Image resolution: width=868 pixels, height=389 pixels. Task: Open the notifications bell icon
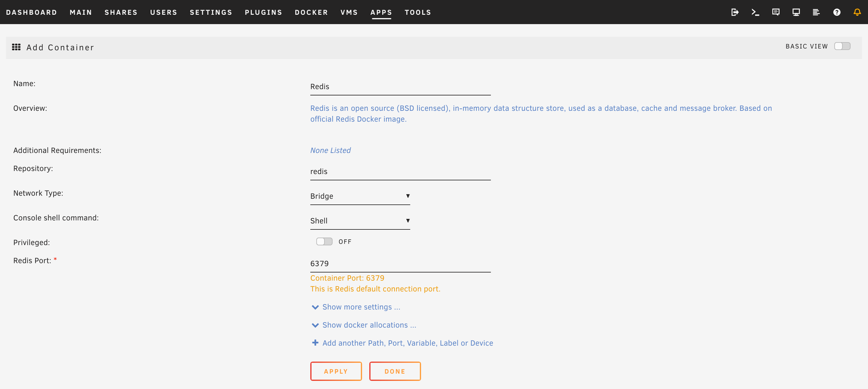pyautogui.click(x=857, y=12)
